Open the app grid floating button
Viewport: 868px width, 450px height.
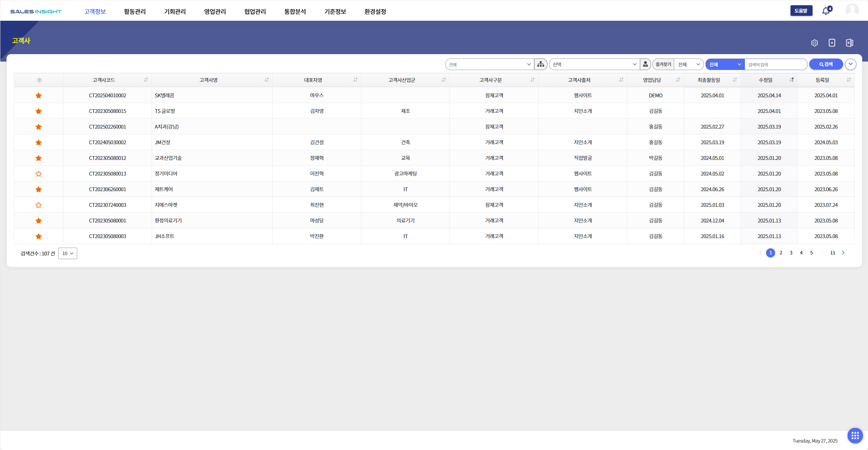coord(855,435)
